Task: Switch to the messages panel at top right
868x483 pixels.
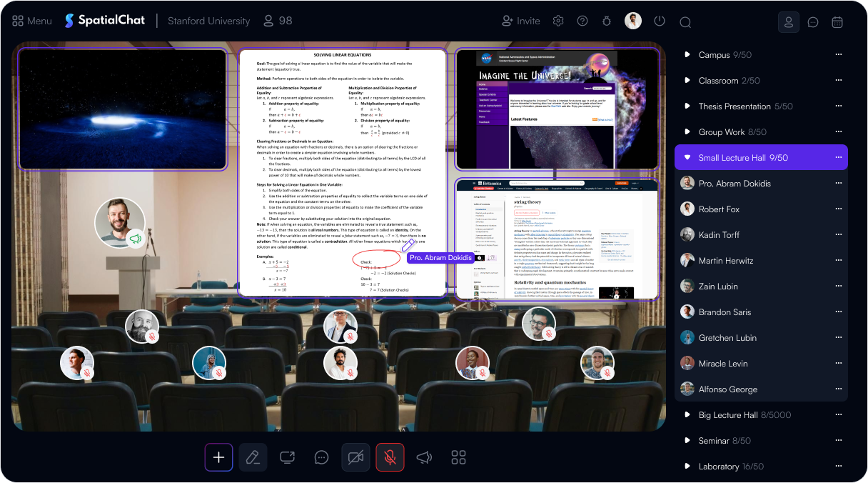Action: [813, 22]
